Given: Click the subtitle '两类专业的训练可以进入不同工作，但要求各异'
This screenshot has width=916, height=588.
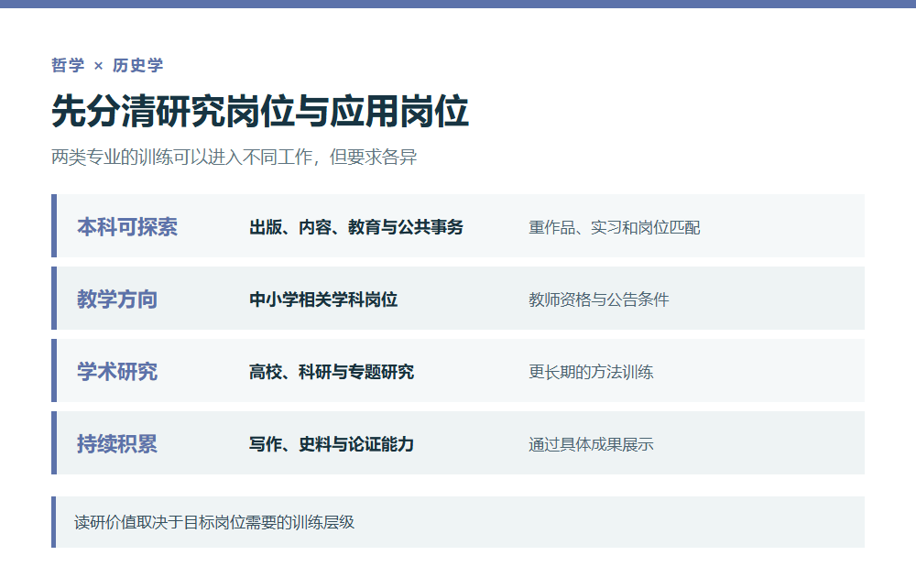Looking at the screenshot, I should (234, 157).
